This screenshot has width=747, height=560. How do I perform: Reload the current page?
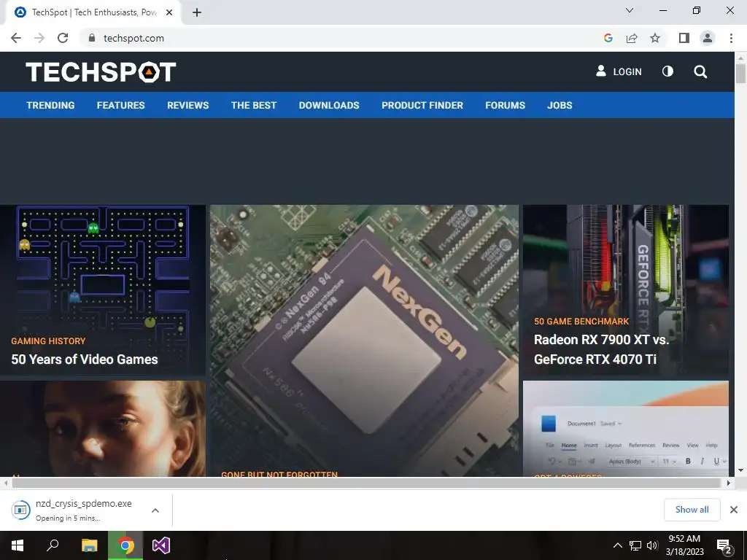tap(63, 38)
